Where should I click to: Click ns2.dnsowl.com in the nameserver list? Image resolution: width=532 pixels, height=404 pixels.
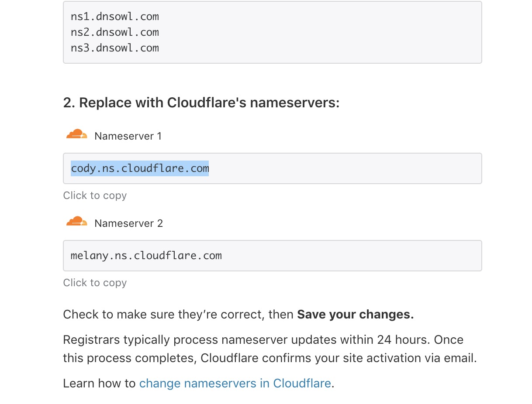point(115,32)
